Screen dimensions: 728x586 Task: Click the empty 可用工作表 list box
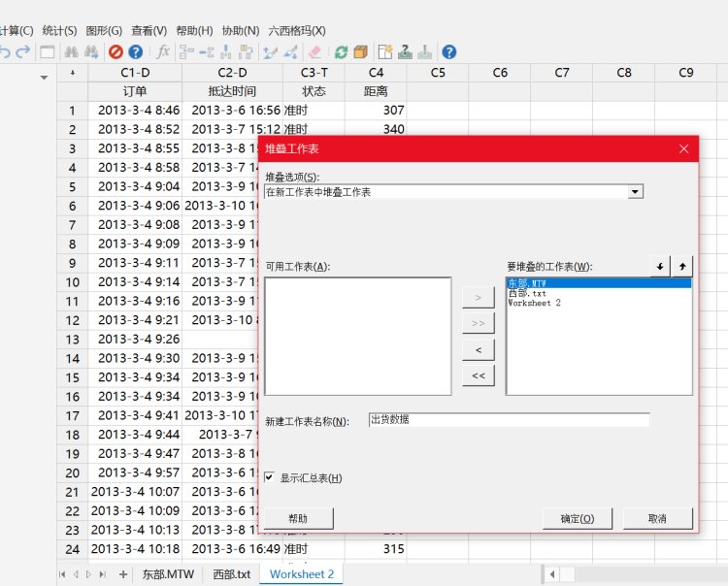click(x=358, y=337)
